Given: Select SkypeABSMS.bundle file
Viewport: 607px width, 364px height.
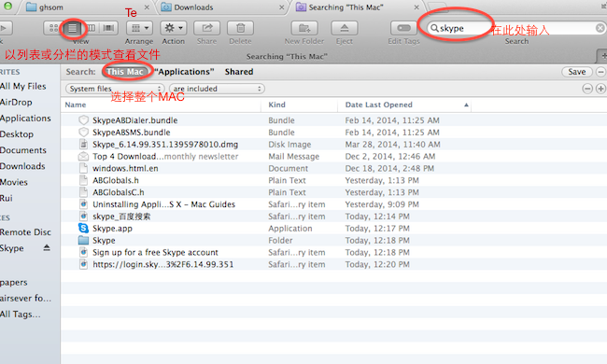Looking at the screenshot, I should point(132,133).
